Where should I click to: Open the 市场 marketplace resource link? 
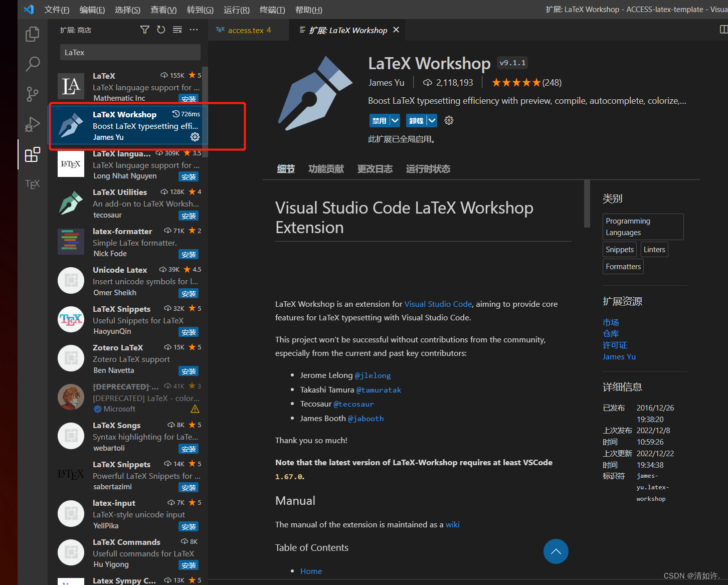(611, 322)
